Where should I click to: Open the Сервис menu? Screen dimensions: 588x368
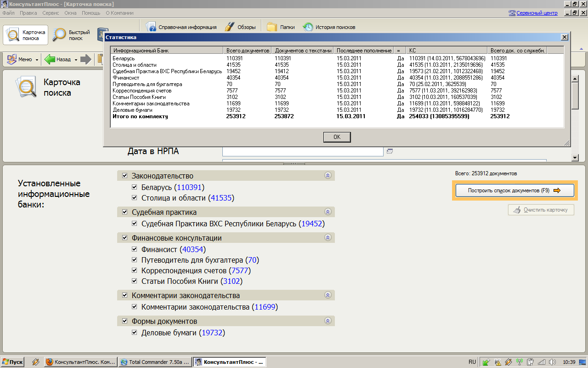tap(51, 13)
